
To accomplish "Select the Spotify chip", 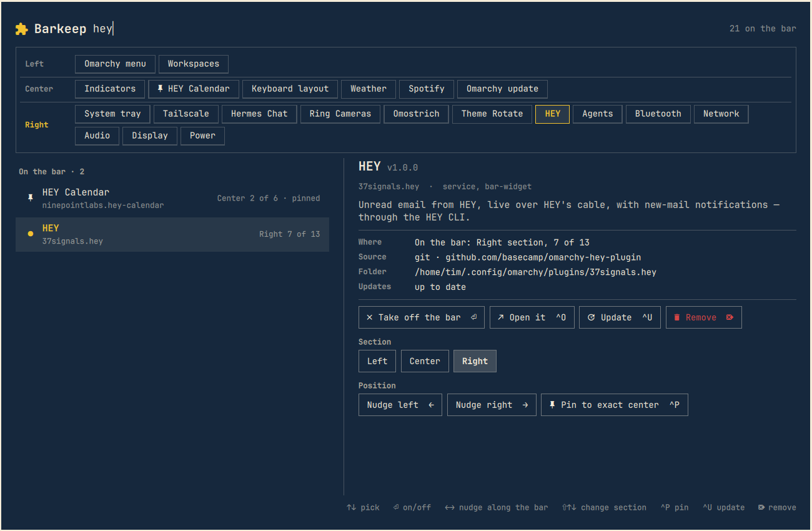I will pos(427,89).
